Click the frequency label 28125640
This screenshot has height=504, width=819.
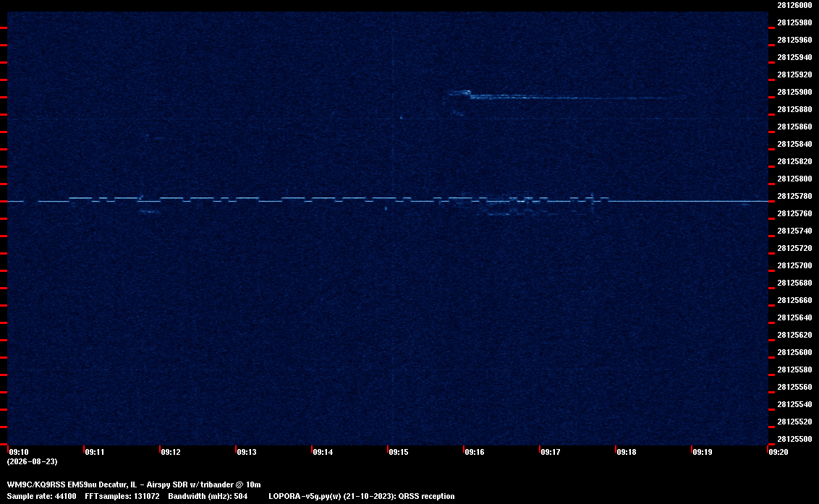794,317
